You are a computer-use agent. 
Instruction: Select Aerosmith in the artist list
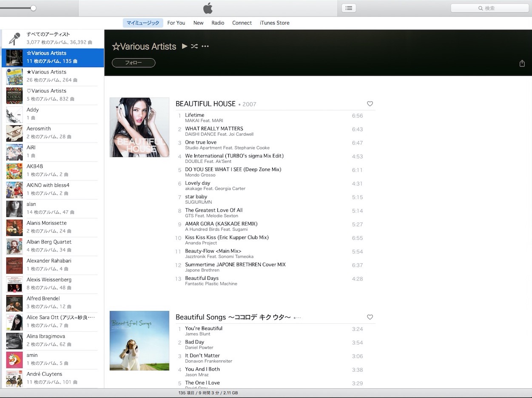coord(53,133)
